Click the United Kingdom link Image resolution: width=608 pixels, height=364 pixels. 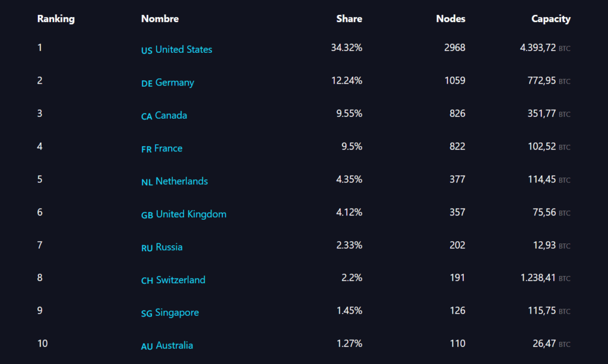coord(191,214)
